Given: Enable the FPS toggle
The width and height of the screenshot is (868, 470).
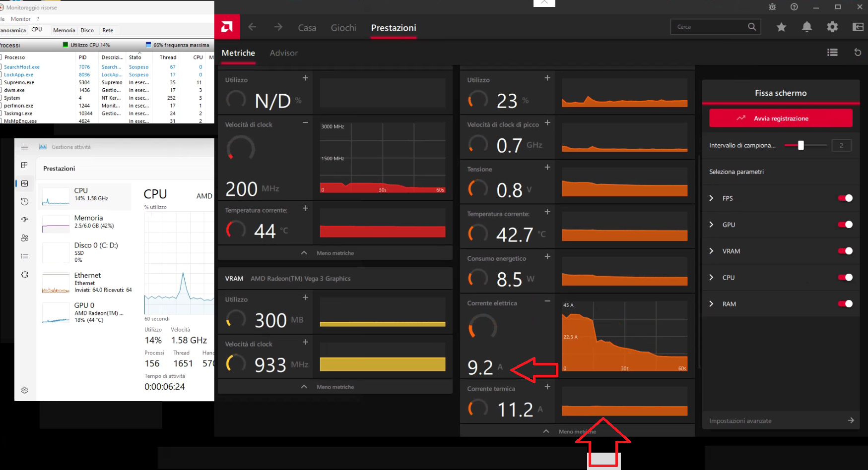Looking at the screenshot, I should click(844, 198).
